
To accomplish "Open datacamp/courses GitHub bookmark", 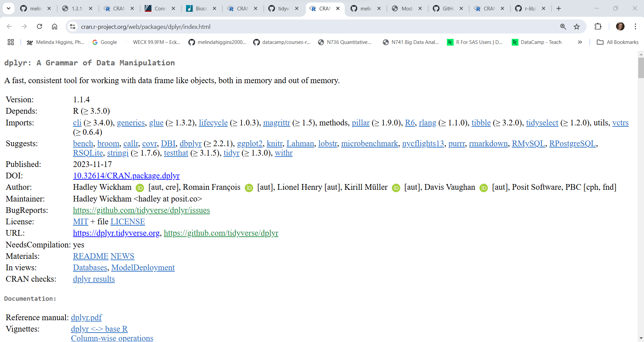I will click(x=282, y=42).
